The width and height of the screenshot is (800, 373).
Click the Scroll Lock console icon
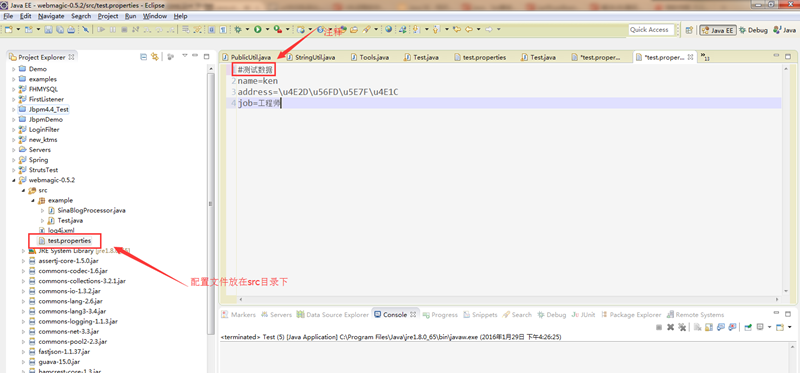click(709, 327)
